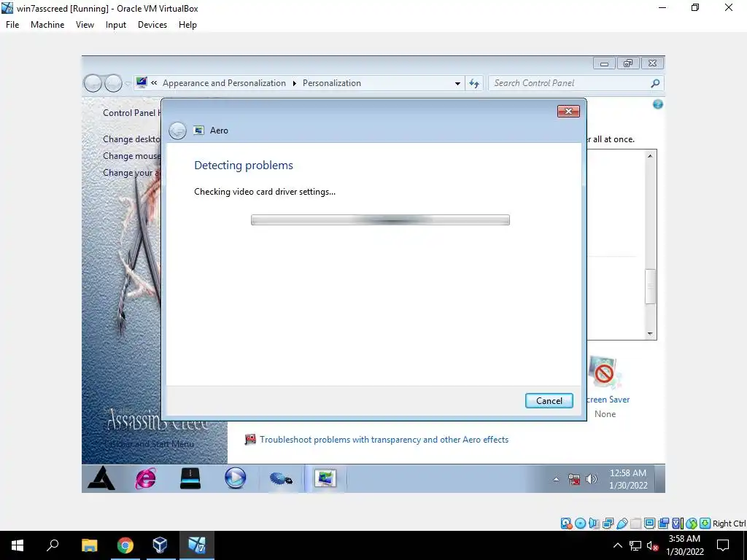
Task: Expand the double-chevron breadcrumb overflow
Action: (x=154, y=83)
